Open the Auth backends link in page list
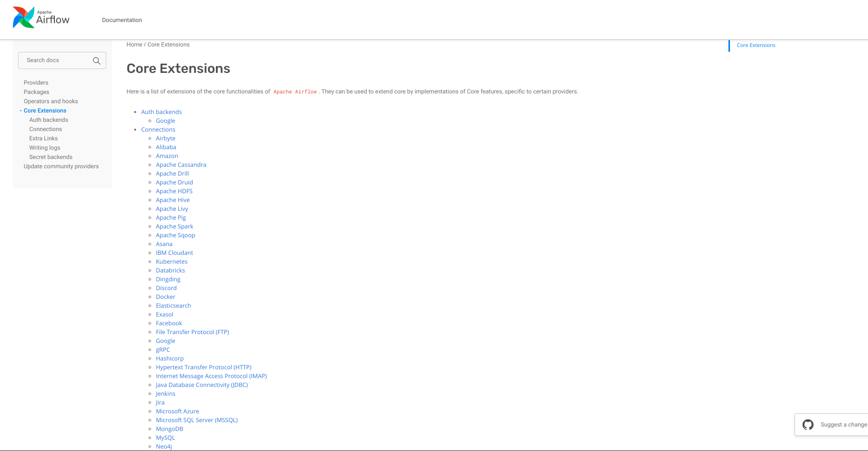This screenshot has height=451, width=868. (x=162, y=112)
